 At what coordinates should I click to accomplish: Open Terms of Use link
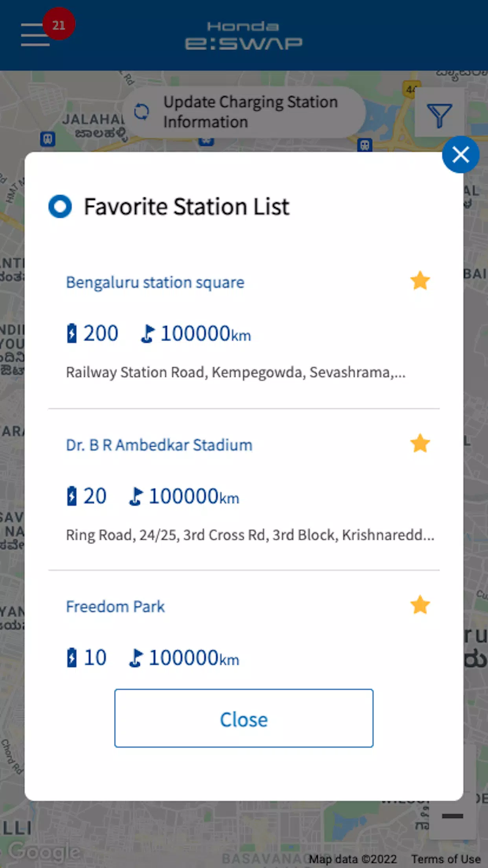pyautogui.click(x=446, y=859)
